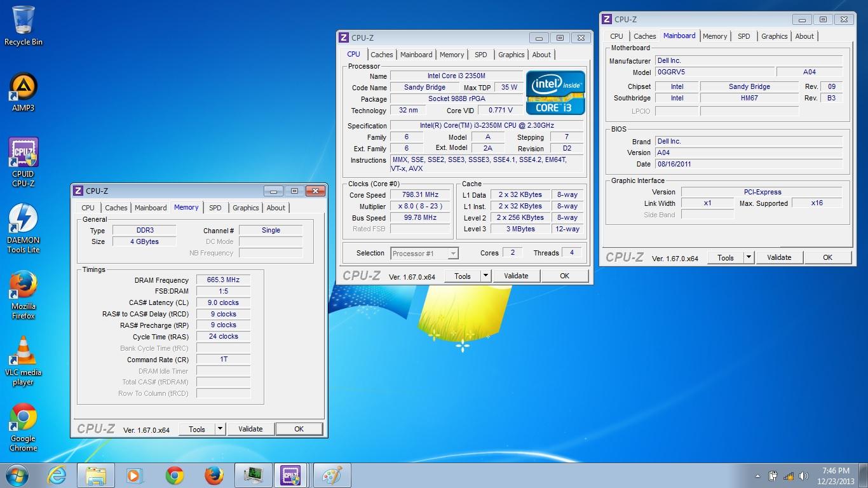Click OK in the Mainboard window
This screenshot has height=488, width=868.
coord(827,257)
